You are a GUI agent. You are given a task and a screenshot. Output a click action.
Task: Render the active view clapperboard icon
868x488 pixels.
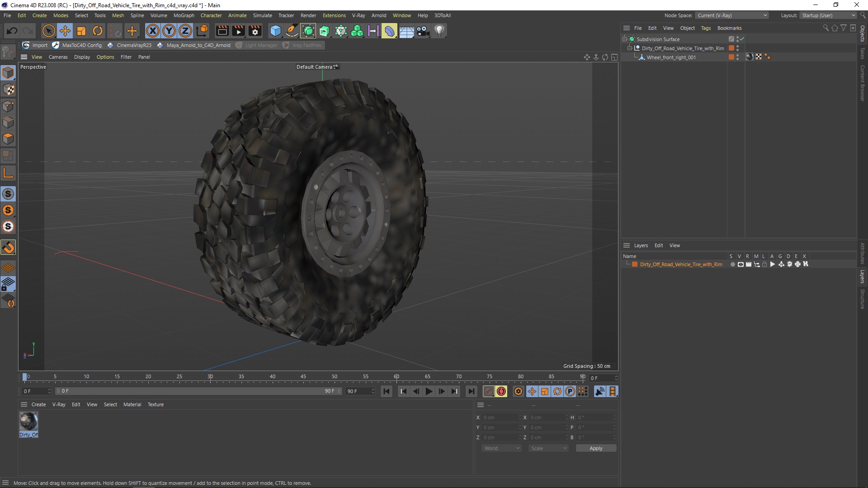click(222, 31)
